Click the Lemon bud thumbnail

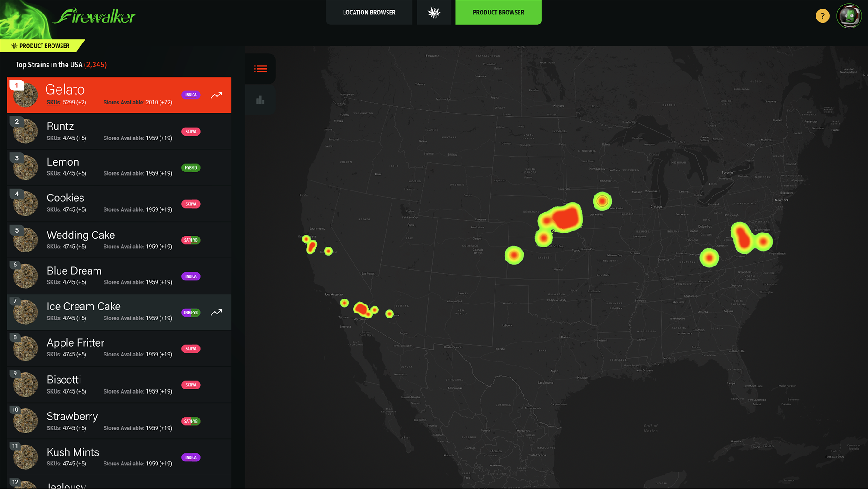[x=25, y=167]
